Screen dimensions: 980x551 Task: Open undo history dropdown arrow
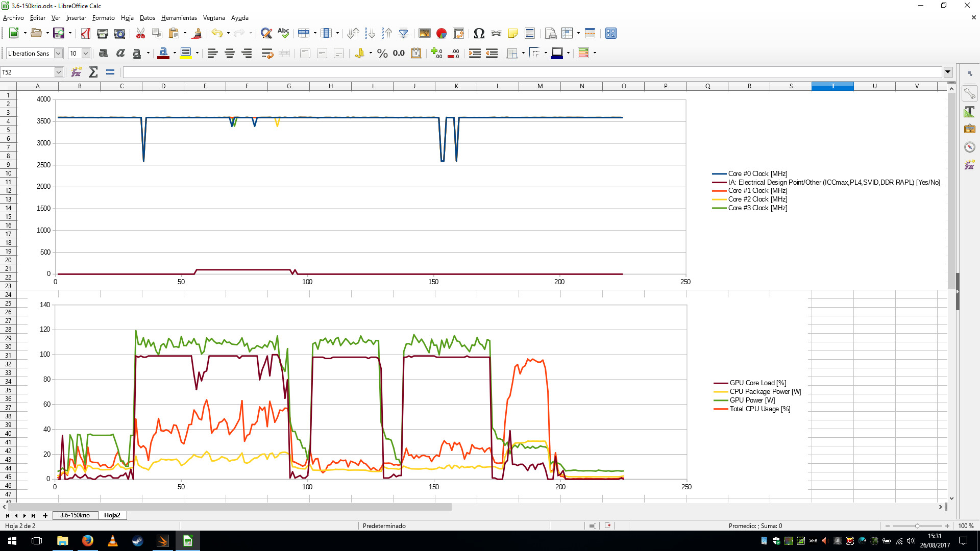228,33
